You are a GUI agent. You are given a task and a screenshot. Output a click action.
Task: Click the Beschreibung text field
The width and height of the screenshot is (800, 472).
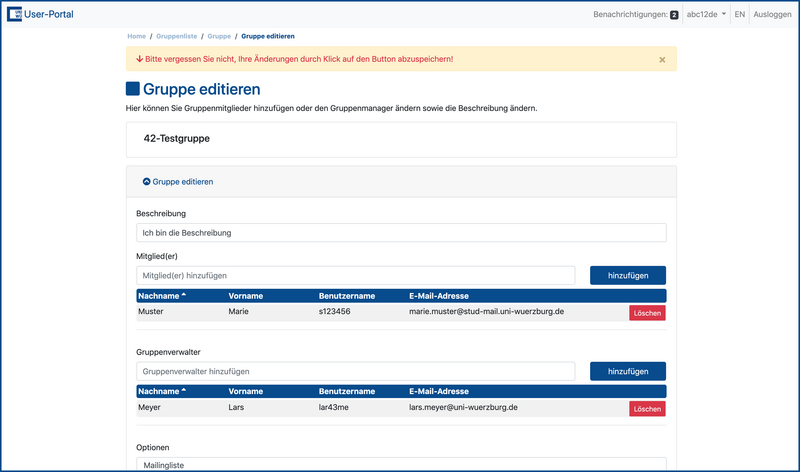pyautogui.click(x=401, y=232)
